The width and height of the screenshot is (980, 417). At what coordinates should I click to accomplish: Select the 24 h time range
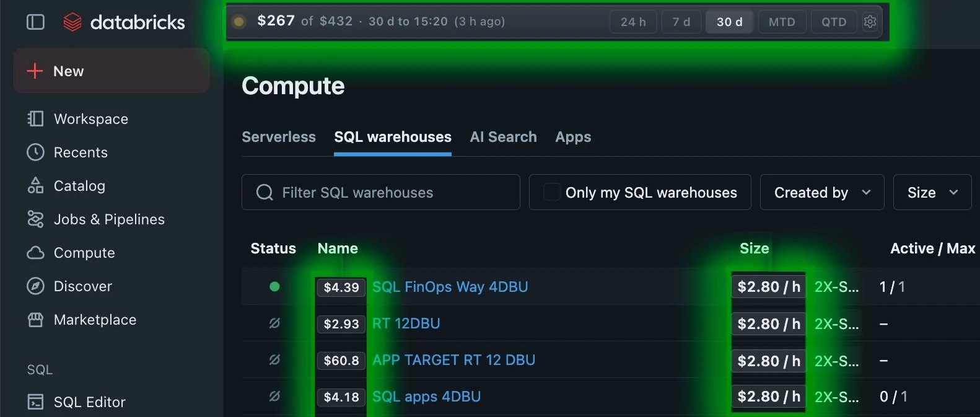click(633, 22)
